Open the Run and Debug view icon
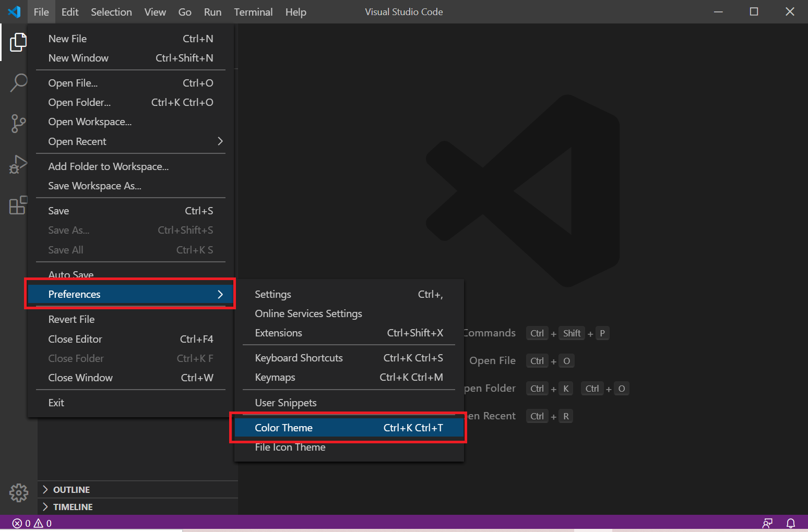Viewport: 808px width, 532px height. [x=18, y=164]
